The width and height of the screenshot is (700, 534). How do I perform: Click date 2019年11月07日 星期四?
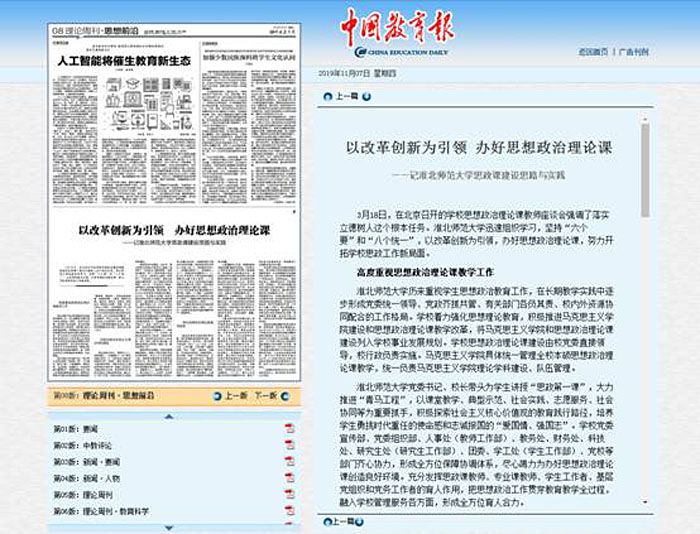[357, 73]
